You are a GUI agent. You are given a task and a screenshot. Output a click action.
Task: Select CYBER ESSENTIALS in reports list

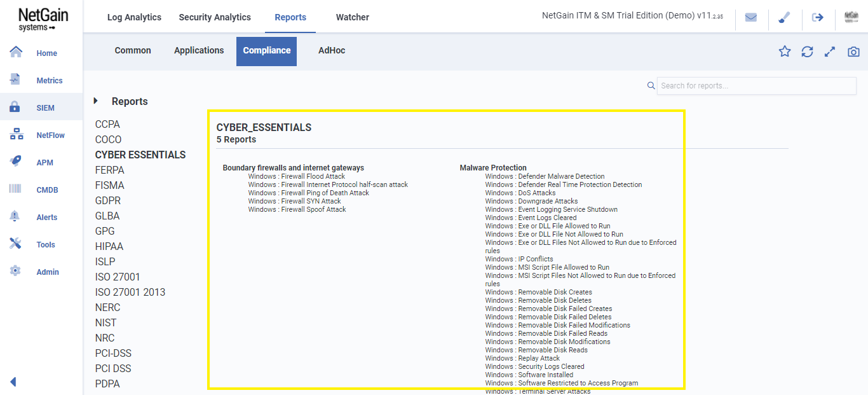pos(140,155)
